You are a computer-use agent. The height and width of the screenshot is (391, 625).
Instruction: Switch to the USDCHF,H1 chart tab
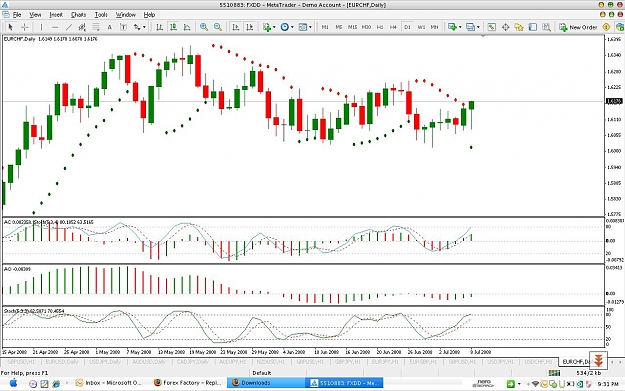click(538, 362)
